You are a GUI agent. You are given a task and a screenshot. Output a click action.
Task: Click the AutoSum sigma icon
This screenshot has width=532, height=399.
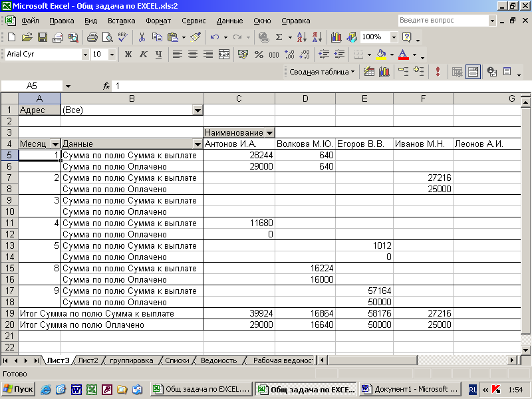(x=279, y=37)
